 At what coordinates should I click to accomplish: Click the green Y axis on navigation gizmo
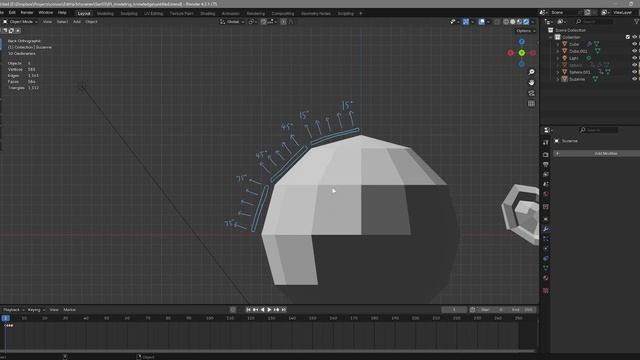[522, 53]
